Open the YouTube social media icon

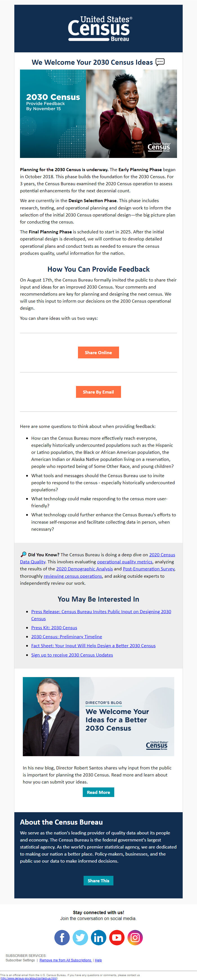pyautogui.click(x=117, y=937)
